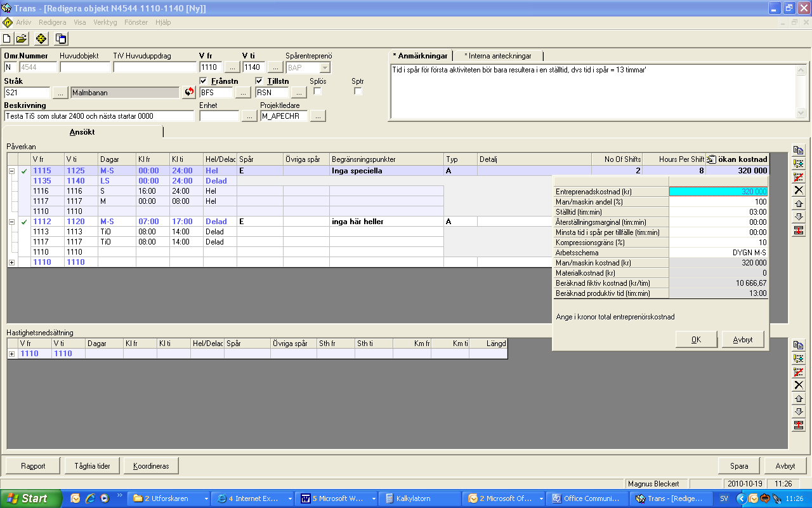Move row down in Påverkan table
This screenshot has height=508, width=812.
[x=799, y=217]
